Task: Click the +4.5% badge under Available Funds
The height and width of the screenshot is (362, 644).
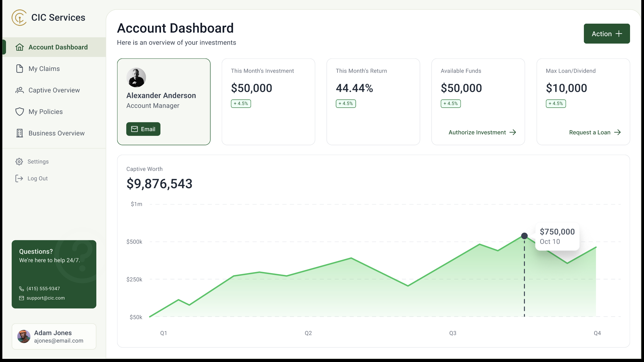Action: 451,104
